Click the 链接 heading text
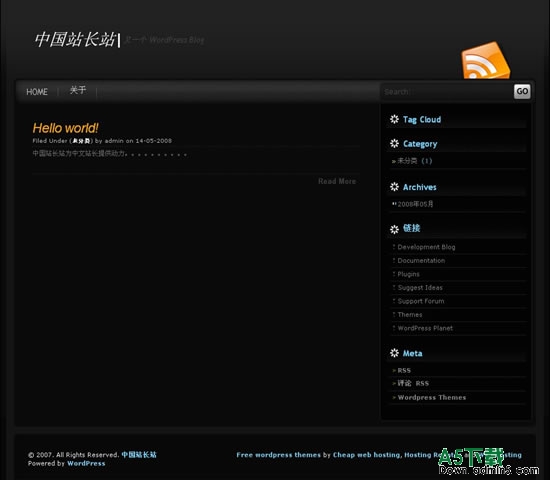 [411, 228]
